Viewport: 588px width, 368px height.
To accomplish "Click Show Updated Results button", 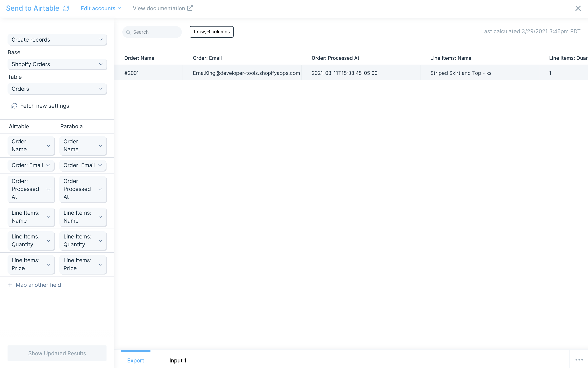I will pyautogui.click(x=57, y=353).
